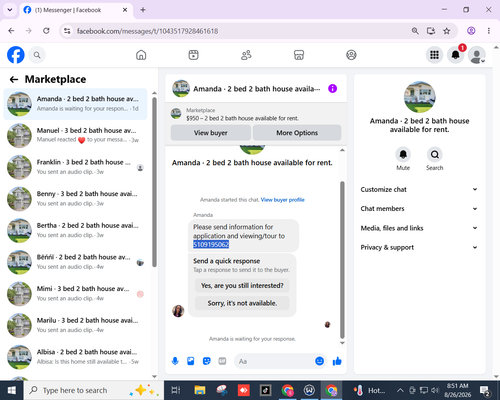
Task: Open the Groups icon in top navigation
Action: click(351, 55)
